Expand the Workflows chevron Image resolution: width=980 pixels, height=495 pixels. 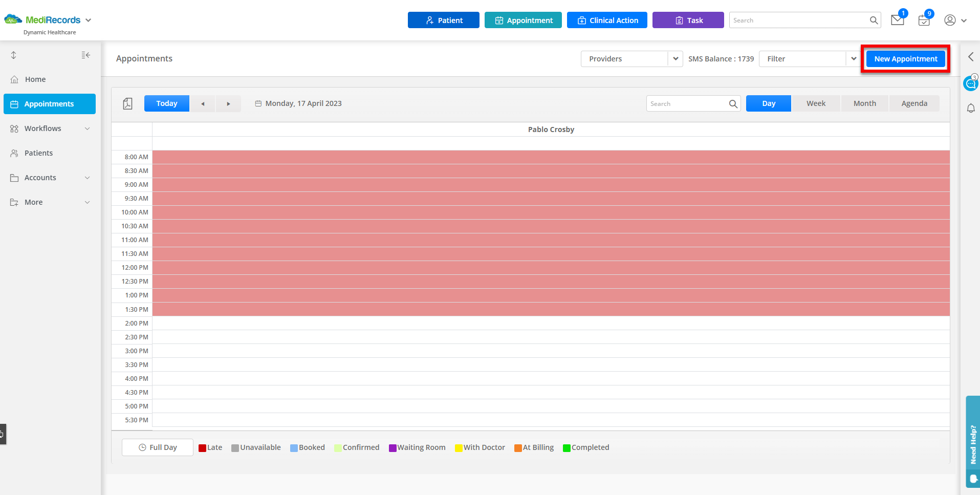coord(88,128)
